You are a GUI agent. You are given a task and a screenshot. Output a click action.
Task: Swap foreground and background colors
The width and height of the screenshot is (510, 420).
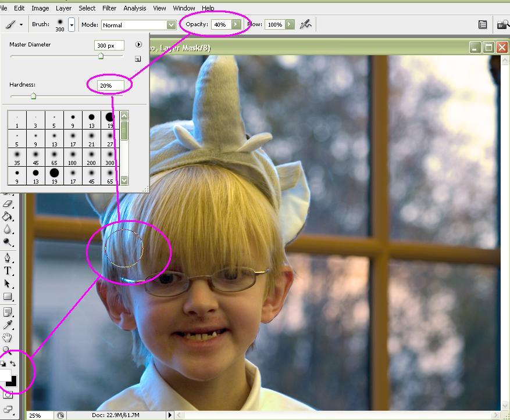click(13, 364)
